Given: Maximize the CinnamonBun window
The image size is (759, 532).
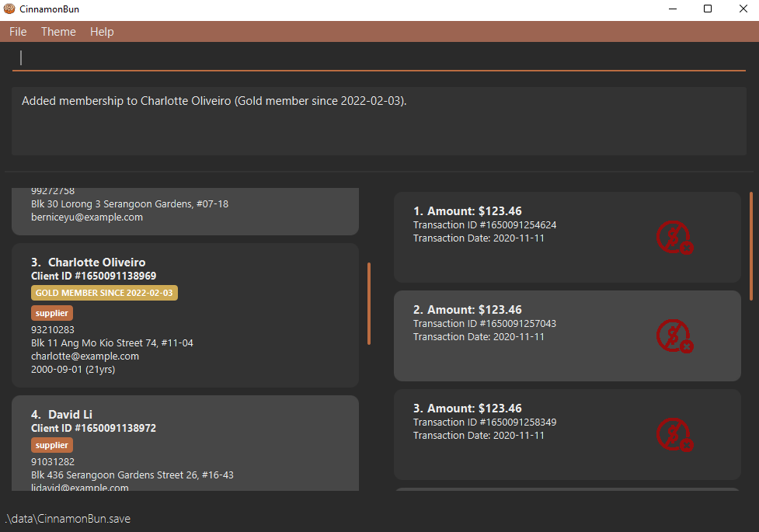Looking at the screenshot, I should (x=708, y=9).
